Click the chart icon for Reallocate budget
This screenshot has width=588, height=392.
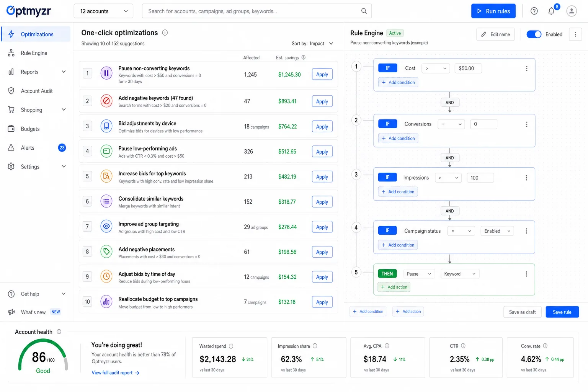click(106, 302)
